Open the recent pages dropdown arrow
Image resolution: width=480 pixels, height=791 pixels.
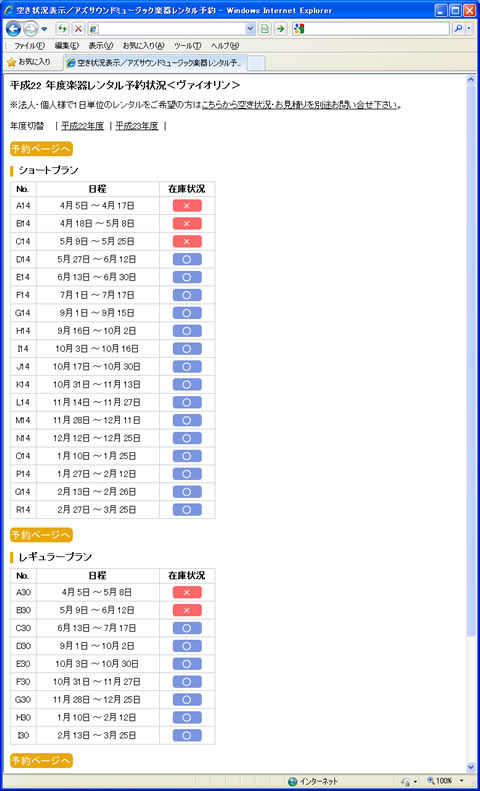click(x=44, y=29)
